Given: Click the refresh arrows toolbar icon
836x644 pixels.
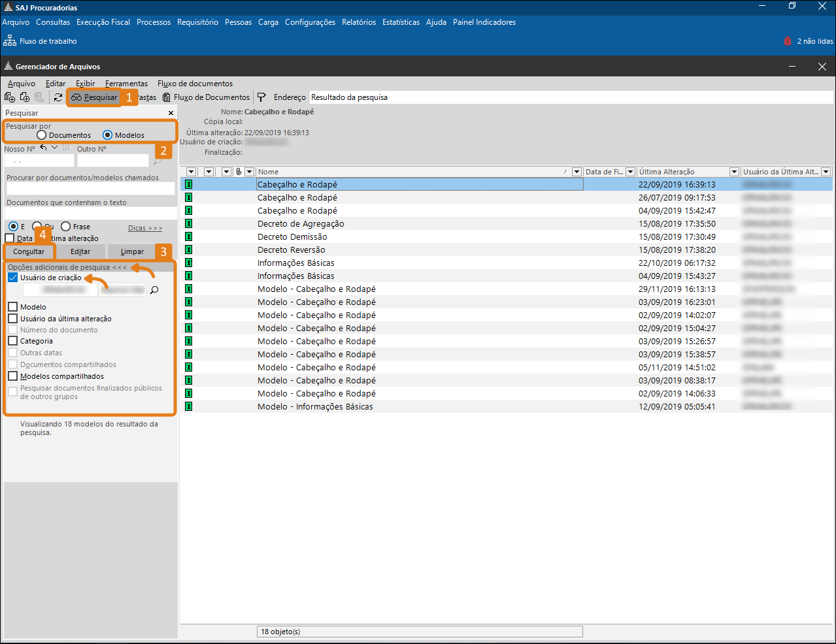Looking at the screenshot, I should (x=58, y=97).
